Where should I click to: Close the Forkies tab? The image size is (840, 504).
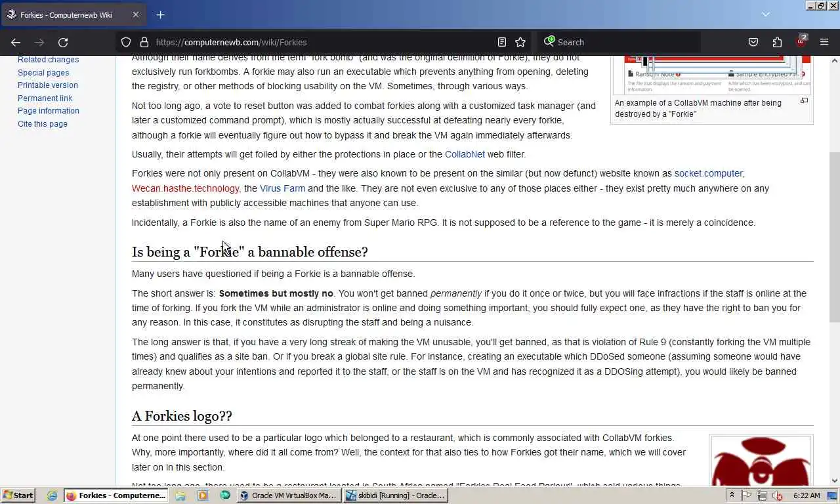[135, 14]
